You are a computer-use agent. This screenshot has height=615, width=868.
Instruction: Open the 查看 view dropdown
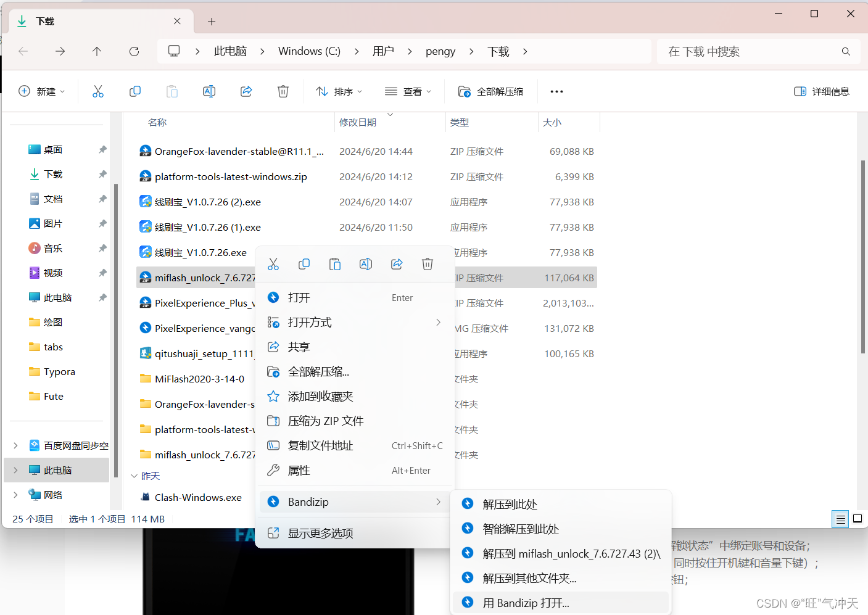[x=408, y=91]
